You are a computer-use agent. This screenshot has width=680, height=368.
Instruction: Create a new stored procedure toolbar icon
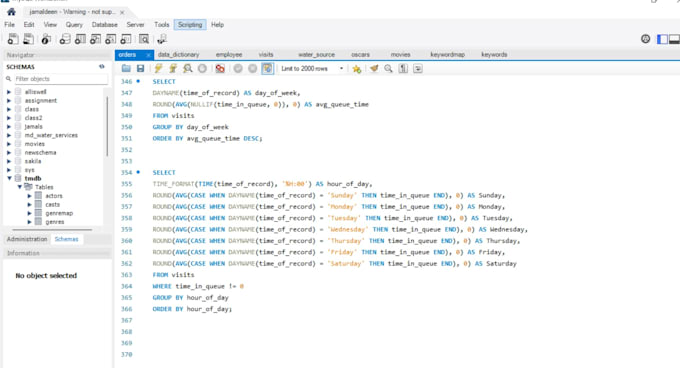pos(111,39)
